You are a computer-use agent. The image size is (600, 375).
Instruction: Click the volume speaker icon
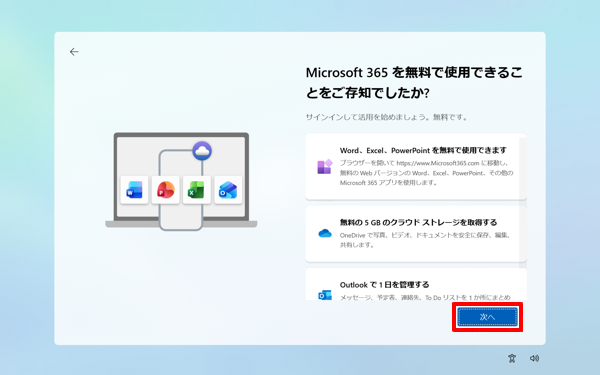pos(534,358)
